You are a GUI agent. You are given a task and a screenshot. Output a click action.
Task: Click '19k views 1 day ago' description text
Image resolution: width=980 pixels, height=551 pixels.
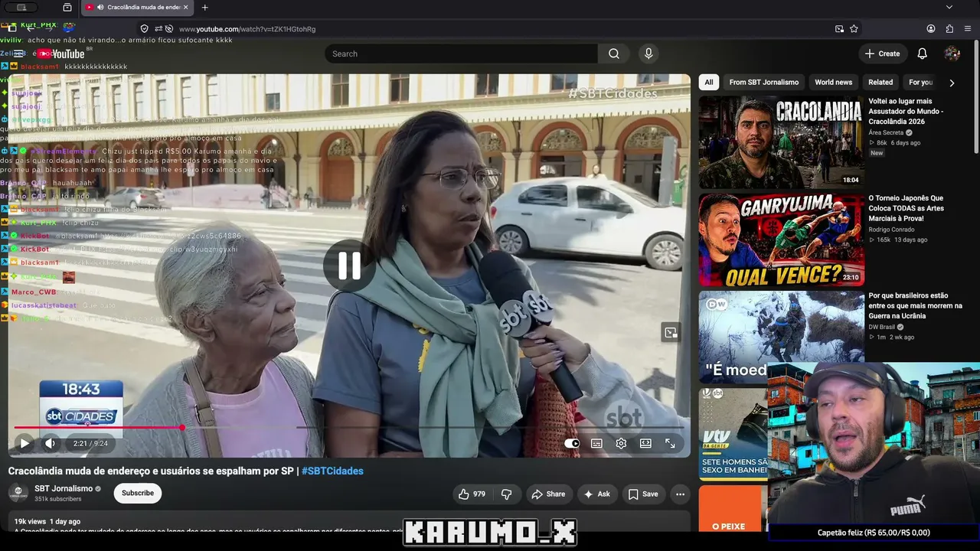[47, 521]
